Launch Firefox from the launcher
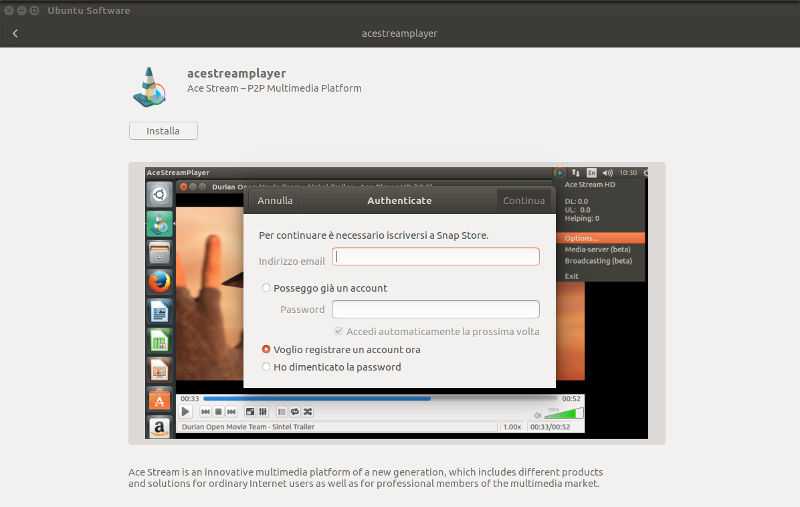The height and width of the screenshot is (507, 800). [x=159, y=282]
